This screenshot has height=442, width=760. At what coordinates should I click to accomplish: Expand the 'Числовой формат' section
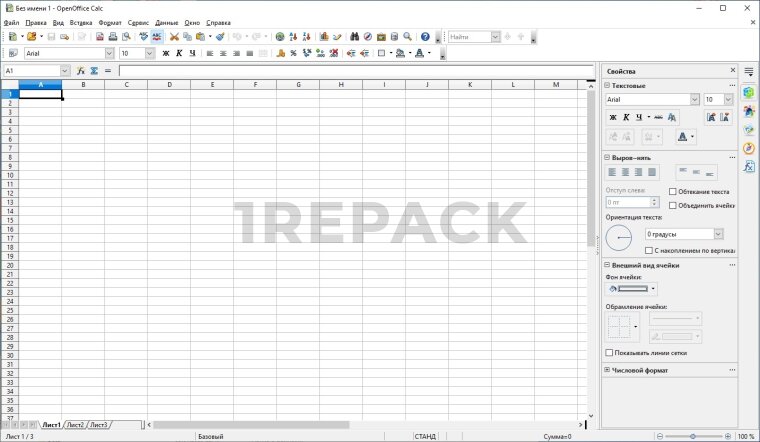[608, 370]
